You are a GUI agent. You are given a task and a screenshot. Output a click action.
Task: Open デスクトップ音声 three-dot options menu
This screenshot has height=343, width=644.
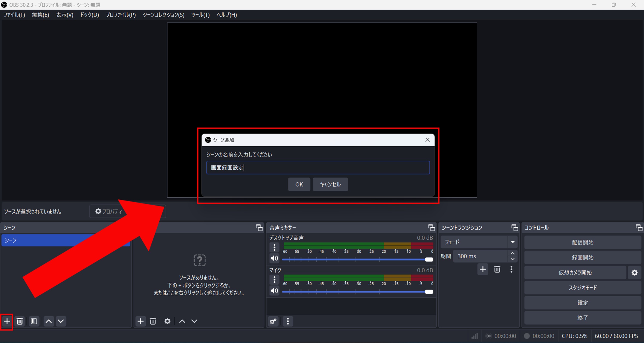coord(274,247)
